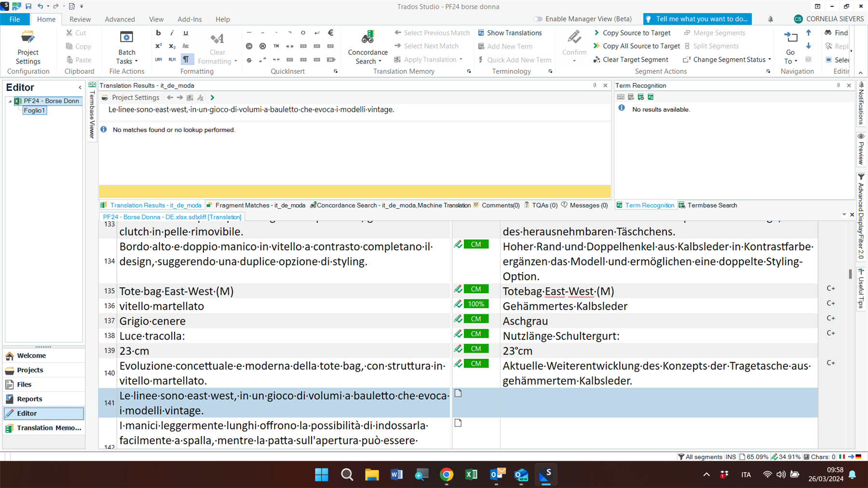This screenshot has width=868, height=488.
Task: Switch to the Advanced ribbon tab
Action: [x=120, y=19]
